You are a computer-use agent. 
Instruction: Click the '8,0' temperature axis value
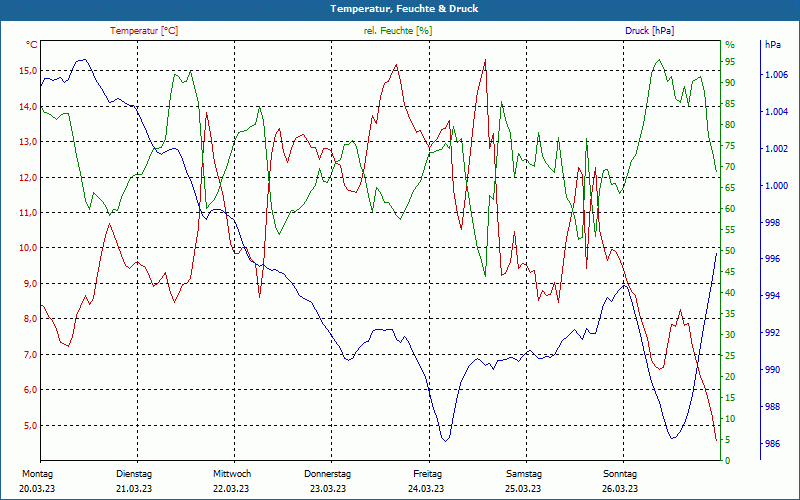pos(30,319)
